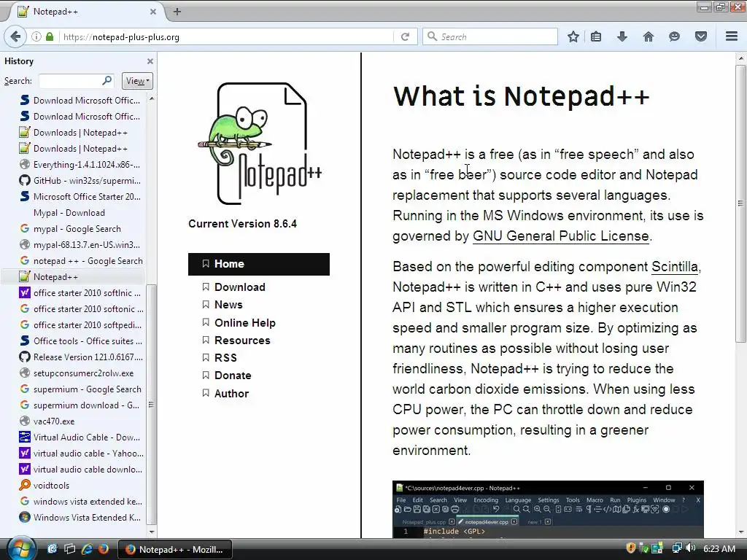
Task: Open the Online Help menu item
Action: click(245, 323)
